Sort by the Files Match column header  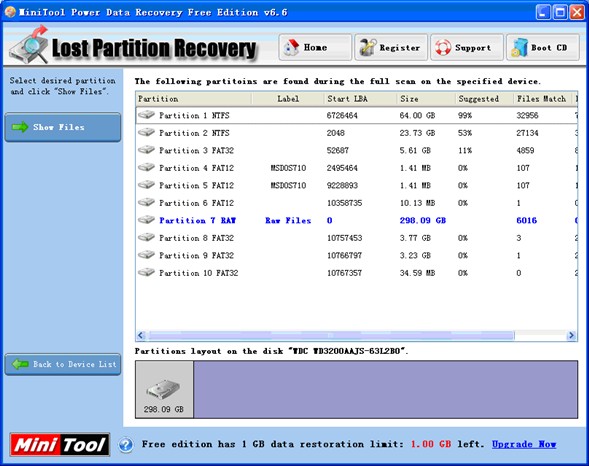coord(542,99)
